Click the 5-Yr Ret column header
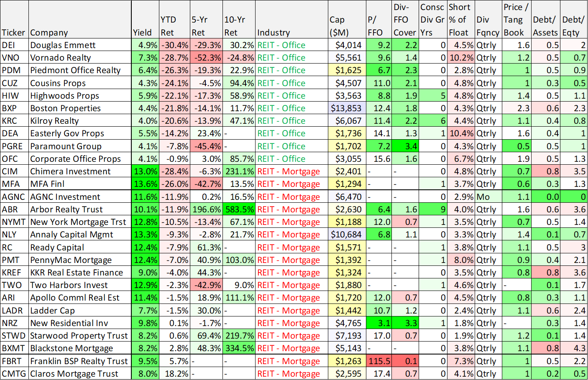This screenshot has width=588, height=380. pyautogui.click(x=206, y=20)
